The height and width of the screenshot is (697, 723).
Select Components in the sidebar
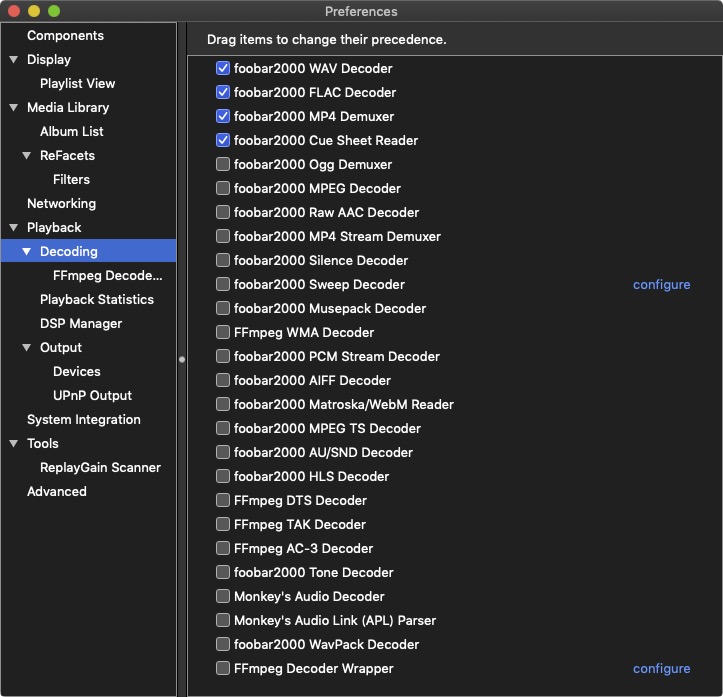65,36
